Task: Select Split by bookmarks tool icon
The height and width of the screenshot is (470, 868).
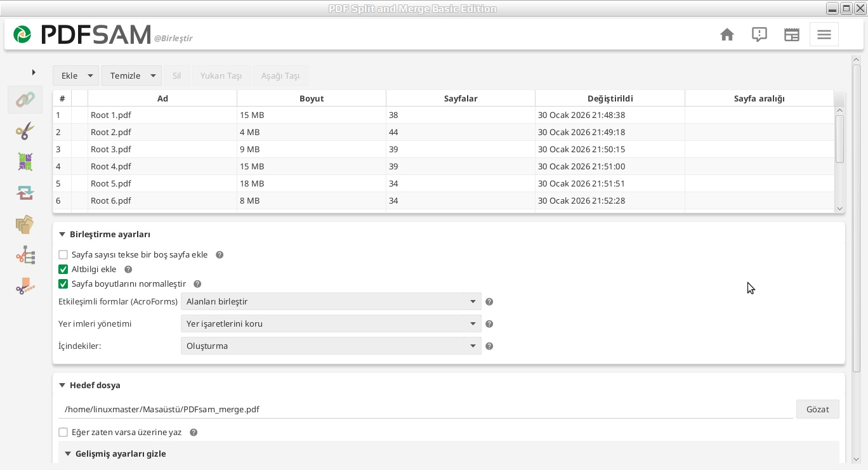Action: [25, 255]
